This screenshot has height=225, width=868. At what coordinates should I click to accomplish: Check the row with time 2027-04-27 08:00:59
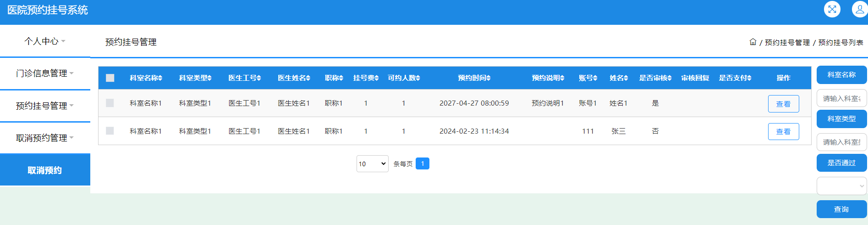[x=110, y=103]
